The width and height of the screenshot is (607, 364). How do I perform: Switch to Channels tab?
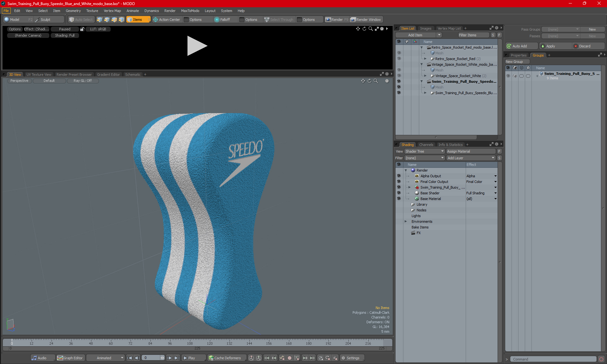426,145
